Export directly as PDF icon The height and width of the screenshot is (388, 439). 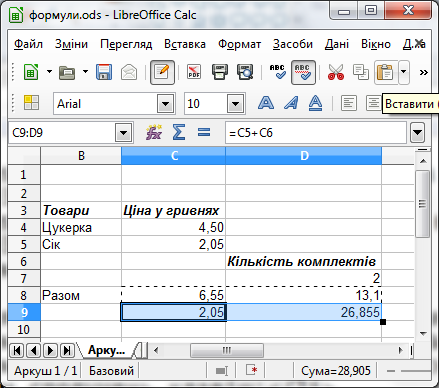(x=194, y=72)
